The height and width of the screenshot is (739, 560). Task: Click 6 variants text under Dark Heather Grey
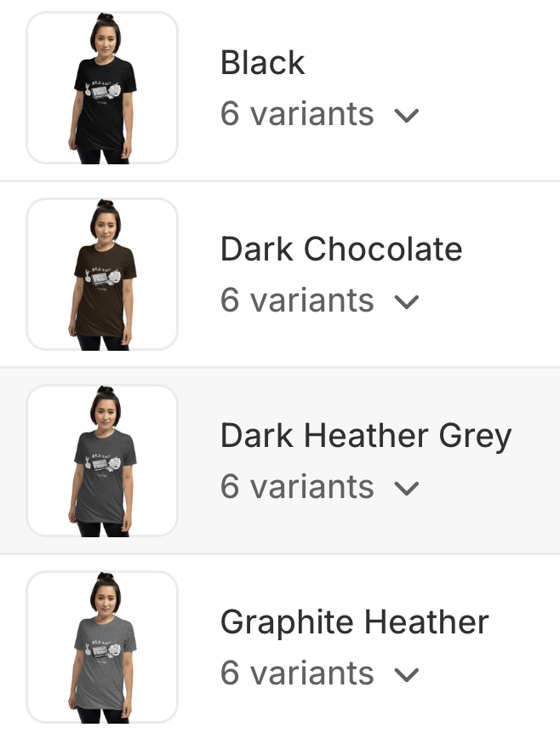[297, 487]
